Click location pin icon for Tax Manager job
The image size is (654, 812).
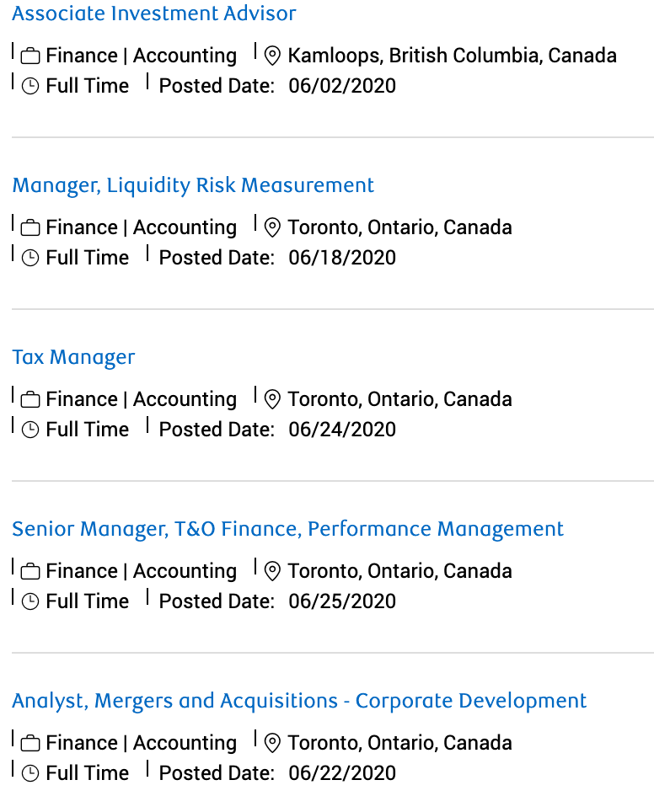click(272, 400)
